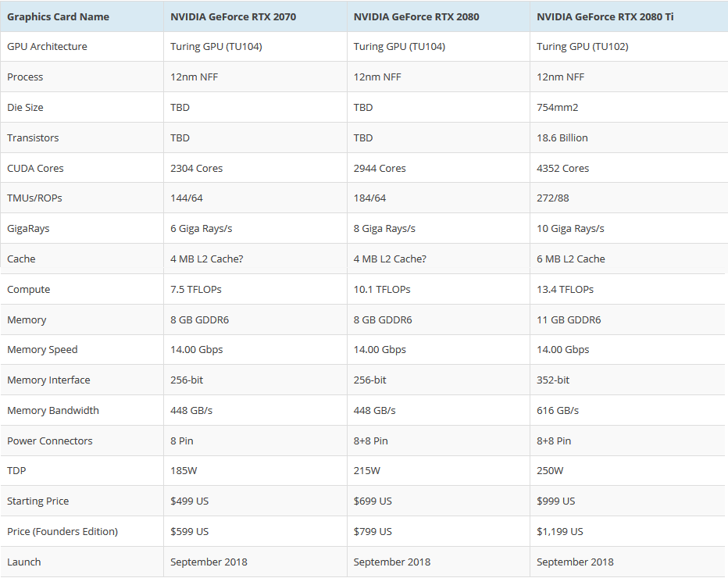Click the $1,199 US Founders Edition price

point(559,532)
